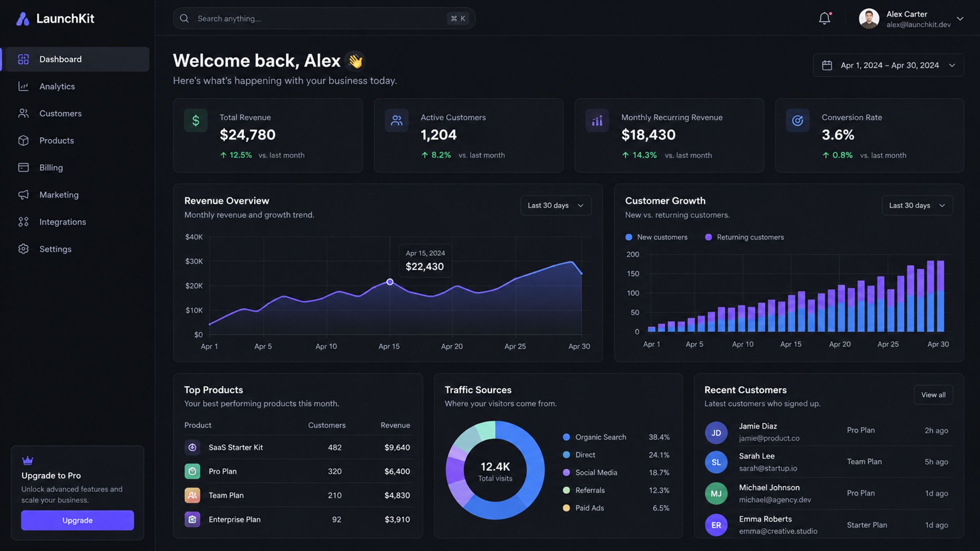The height and width of the screenshot is (551, 980).
Task: Click the Team Plan product icon
Action: tap(193, 495)
